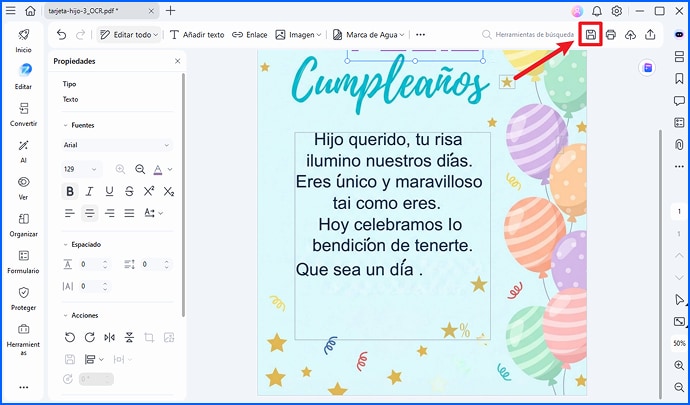Open a new tab with the plus button
The height and width of the screenshot is (405, 690).
pos(170,11)
